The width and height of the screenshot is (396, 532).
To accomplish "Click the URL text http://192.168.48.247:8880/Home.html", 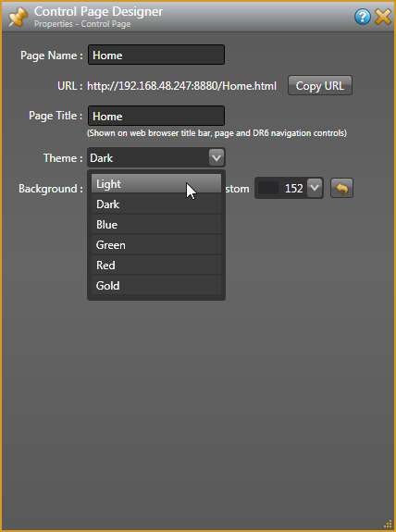I will pos(181,86).
